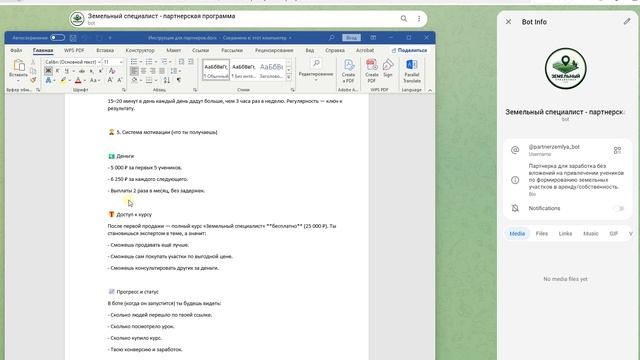This screenshot has height=360, width=640.
Task: Expand the bullet list dropdown arrow
Action: (140, 62)
